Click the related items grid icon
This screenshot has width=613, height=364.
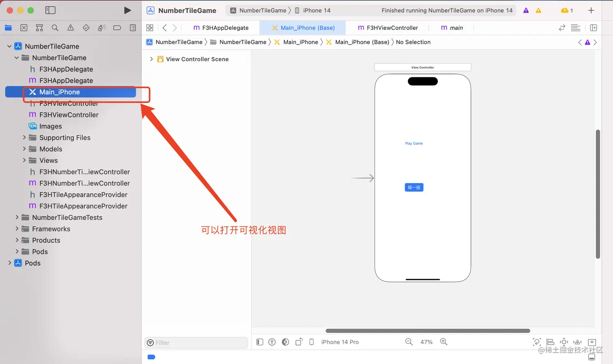(x=150, y=28)
